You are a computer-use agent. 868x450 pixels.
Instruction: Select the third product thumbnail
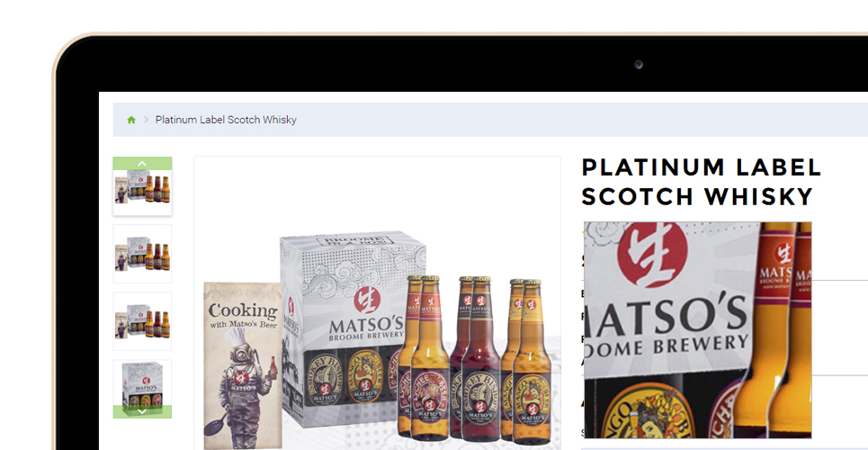tap(142, 321)
